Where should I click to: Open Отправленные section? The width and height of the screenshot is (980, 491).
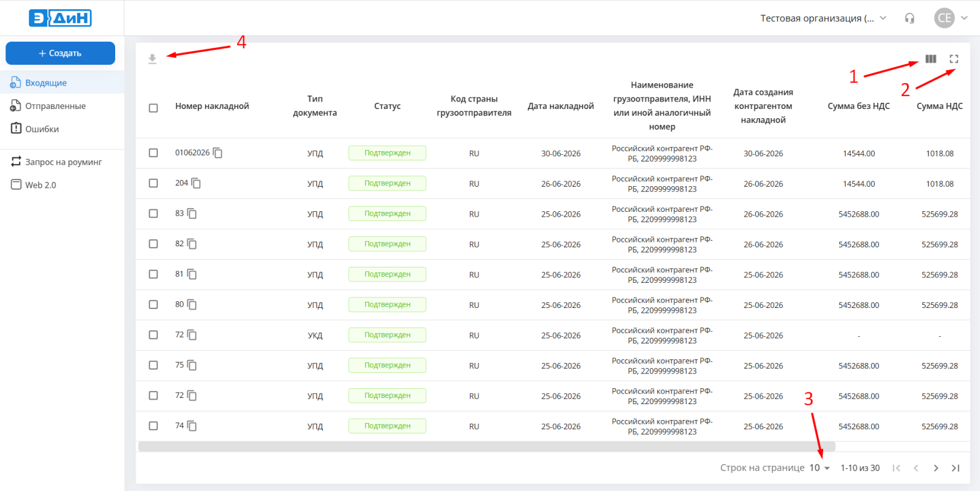62,105
